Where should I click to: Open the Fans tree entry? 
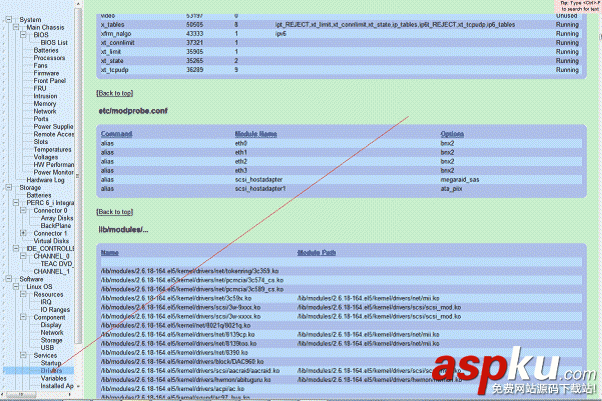(40, 65)
